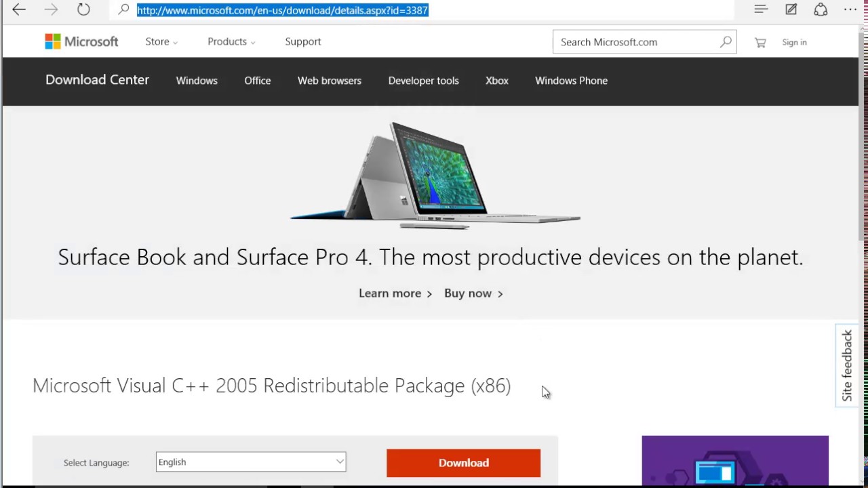Click the Select Language label
The width and height of the screenshot is (868, 488).
click(96, 463)
